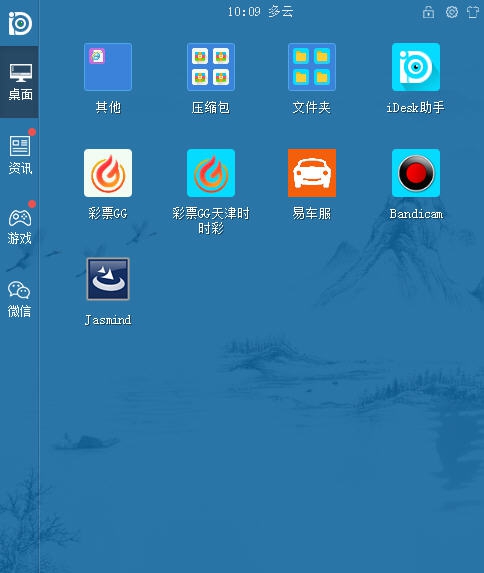Open the 易车服 car icon
This screenshot has height=573, width=484.
(x=312, y=173)
